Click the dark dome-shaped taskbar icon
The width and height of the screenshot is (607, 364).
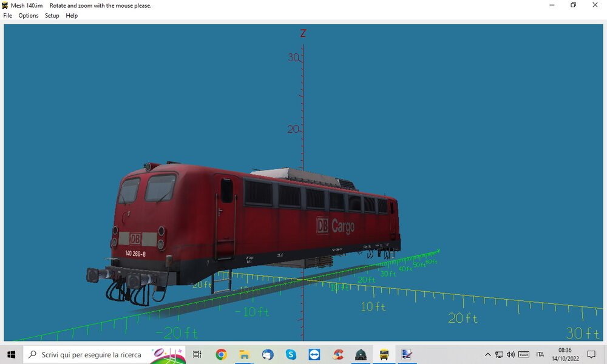pos(361,354)
